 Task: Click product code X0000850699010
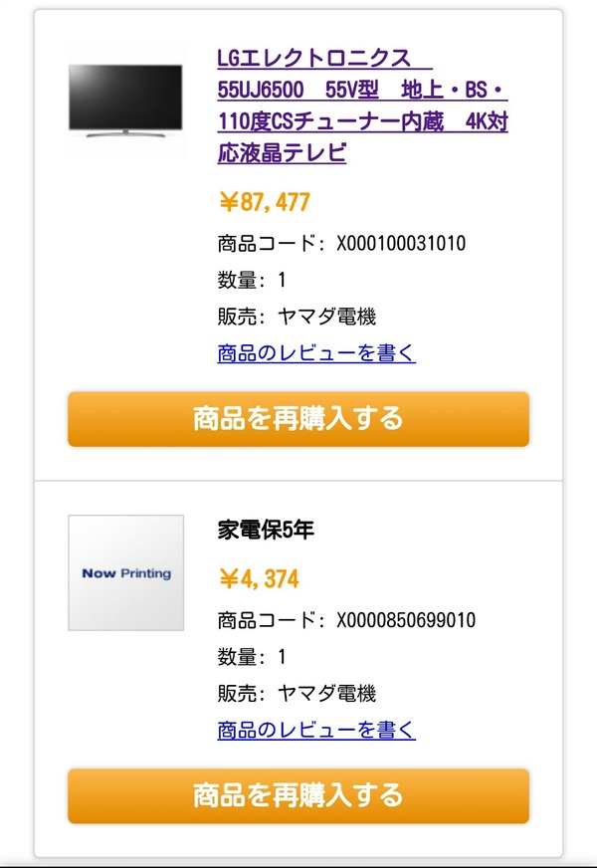(406, 620)
